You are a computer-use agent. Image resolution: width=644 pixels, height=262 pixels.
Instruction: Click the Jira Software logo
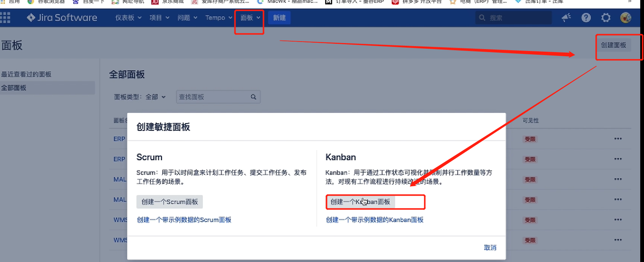pyautogui.click(x=62, y=18)
